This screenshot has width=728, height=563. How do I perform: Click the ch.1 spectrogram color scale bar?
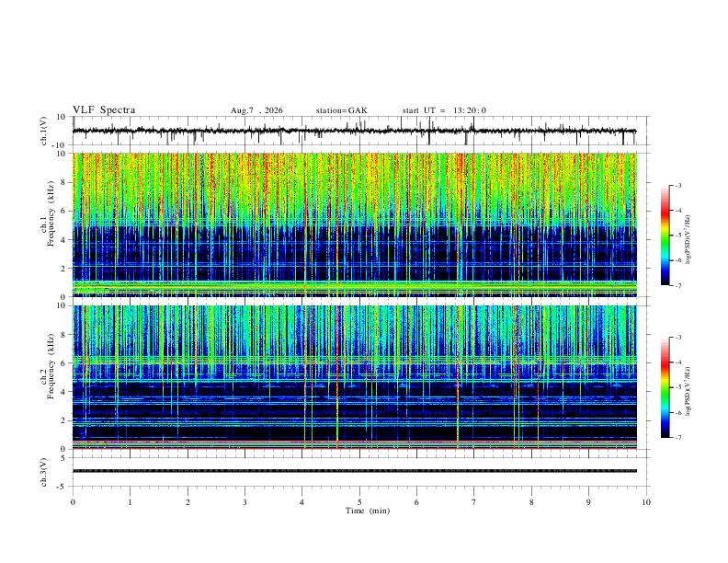(665, 236)
